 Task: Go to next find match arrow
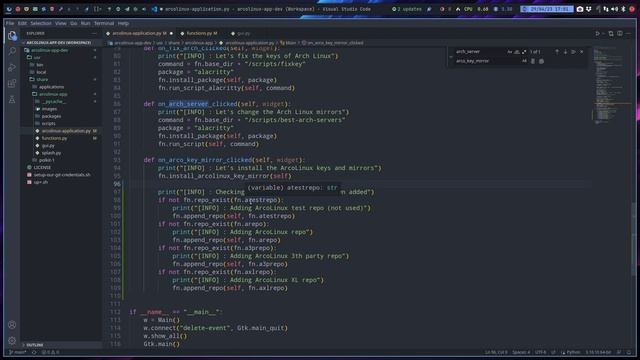(565, 52)
